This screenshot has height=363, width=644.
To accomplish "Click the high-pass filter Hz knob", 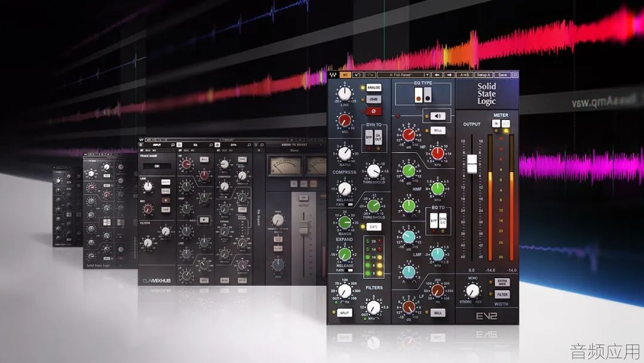I will pos(345,291).
